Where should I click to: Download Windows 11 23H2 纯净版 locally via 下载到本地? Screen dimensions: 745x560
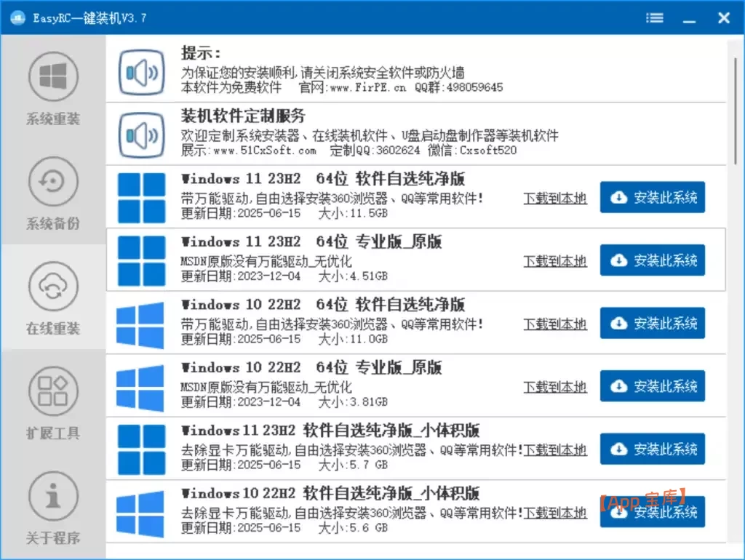pos(554,197)
